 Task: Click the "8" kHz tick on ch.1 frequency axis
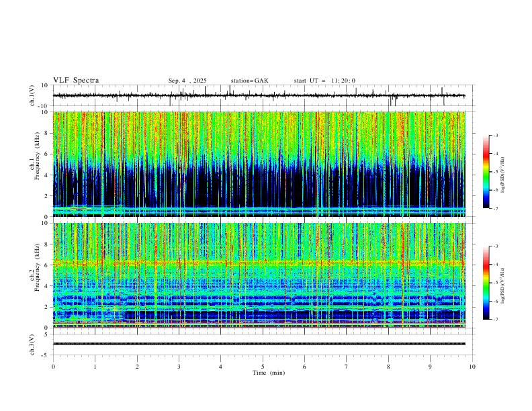tap(46, 133)
